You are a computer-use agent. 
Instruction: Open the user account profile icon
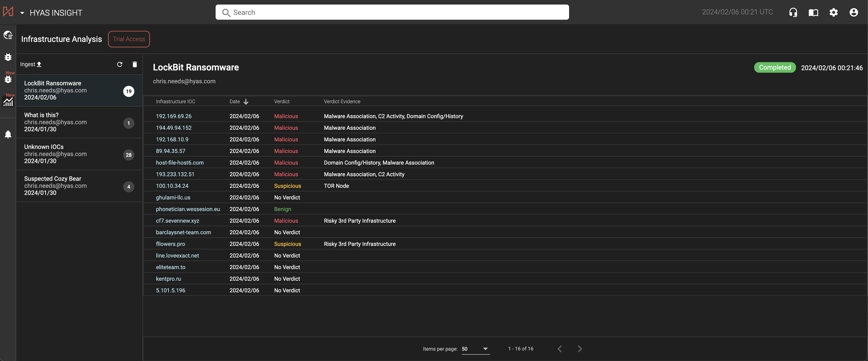tap(854, 12)
